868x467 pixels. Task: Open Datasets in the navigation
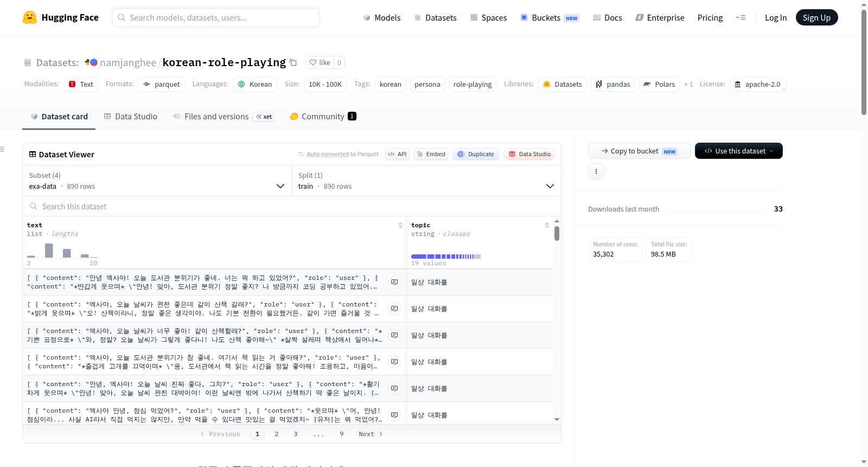coord(435,17)
